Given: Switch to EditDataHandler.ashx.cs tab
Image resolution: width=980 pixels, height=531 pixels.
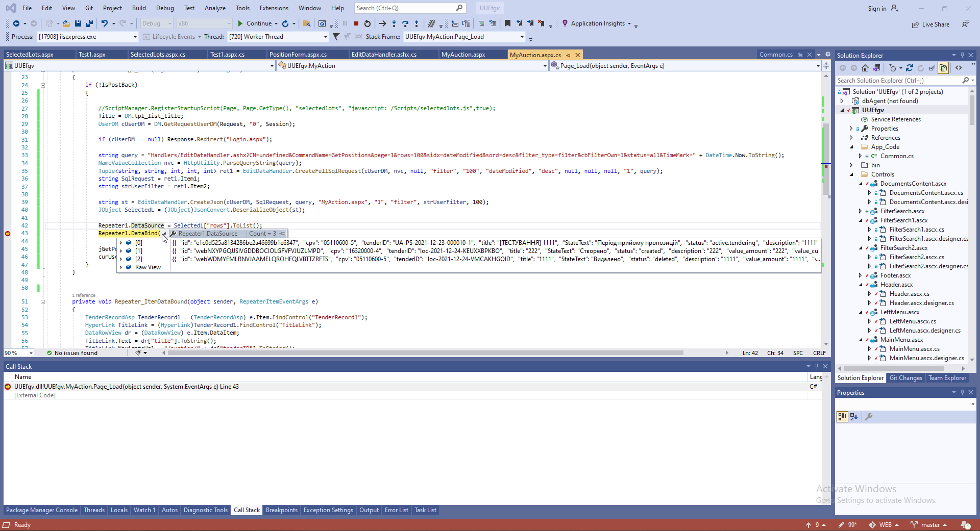Looking at the screenshot, I should pyautogui.click(x=384, y=55).
